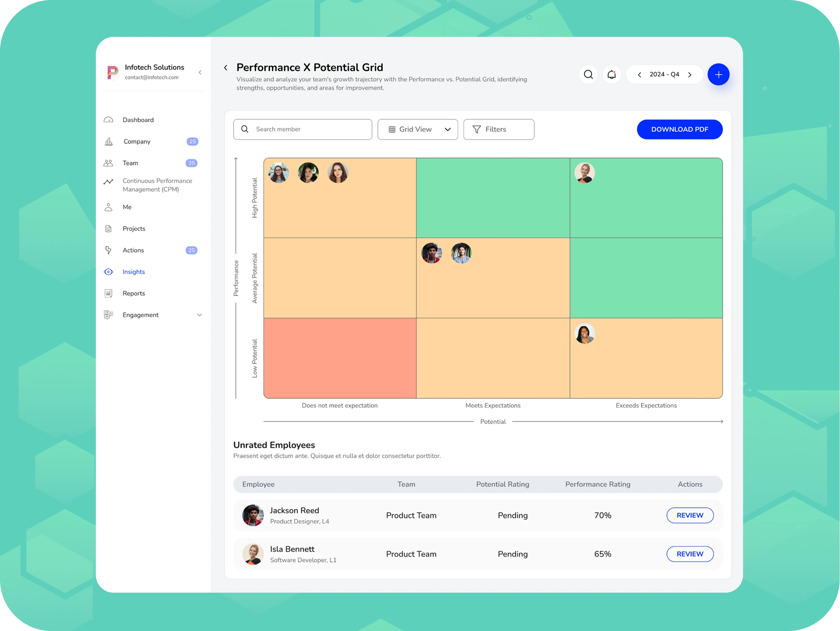Expand the Engagement submenu chevron

pos(199,315)
